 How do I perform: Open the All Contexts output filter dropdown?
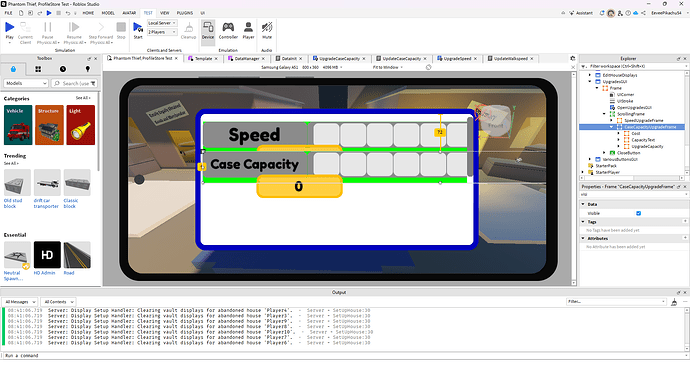click(59, 302)
